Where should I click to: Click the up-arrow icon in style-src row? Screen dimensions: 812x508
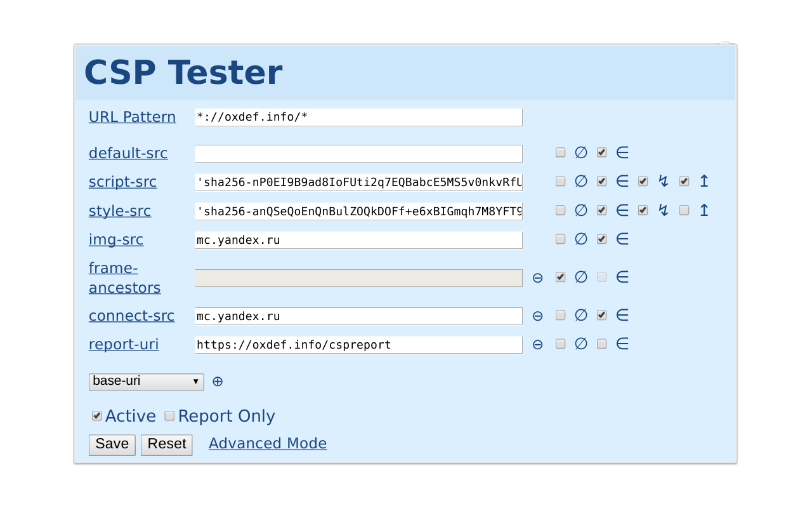click(x=704, y=210)
